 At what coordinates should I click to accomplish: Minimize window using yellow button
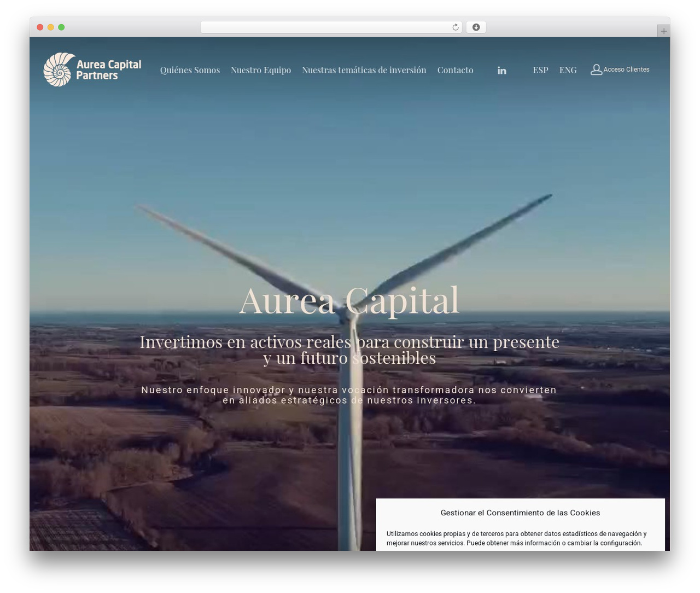point(50,27)
